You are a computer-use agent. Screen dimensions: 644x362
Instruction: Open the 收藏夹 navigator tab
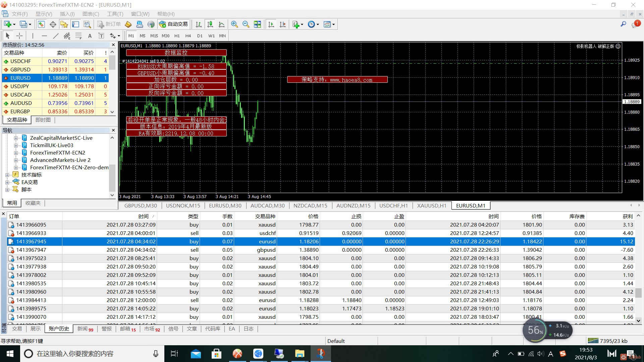33,203
